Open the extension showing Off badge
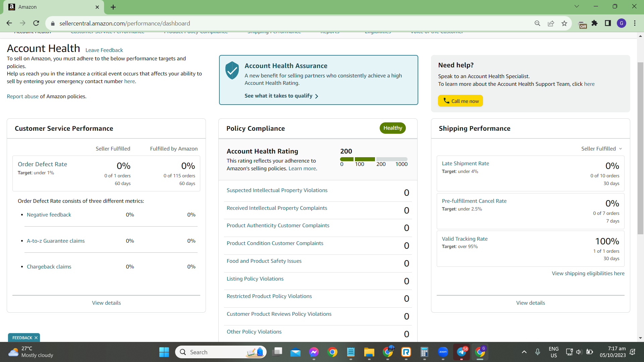 pos(582,24)
